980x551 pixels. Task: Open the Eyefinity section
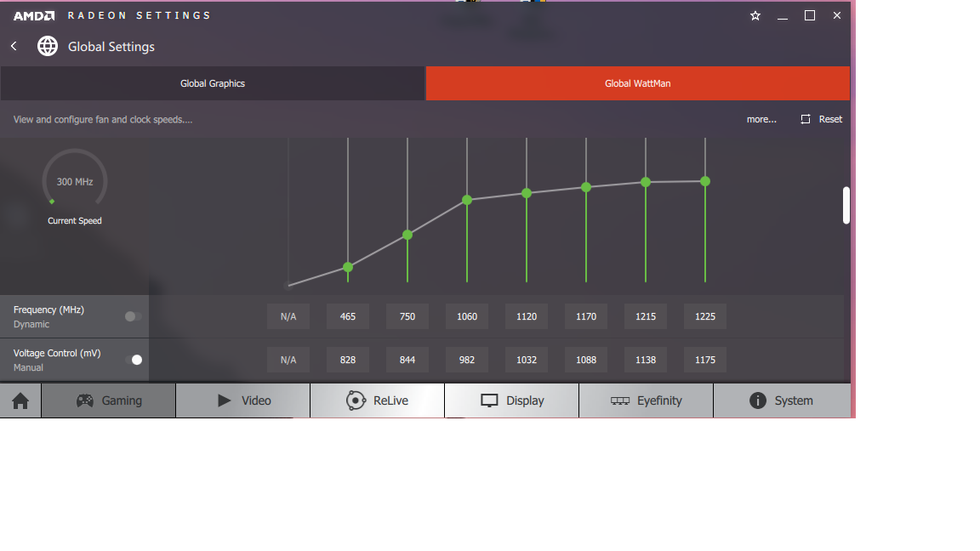[647, 400]
